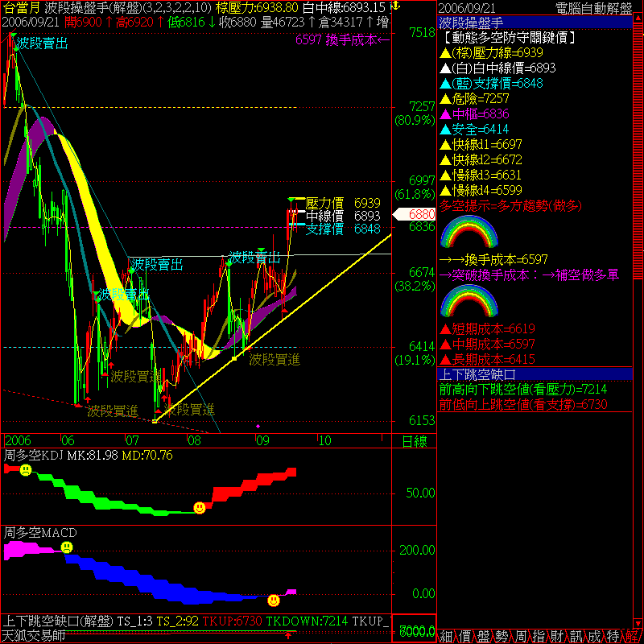644x644 pixels.
Task: Click the red triangle beside 中期成本=6597
Action: (445, 345)
